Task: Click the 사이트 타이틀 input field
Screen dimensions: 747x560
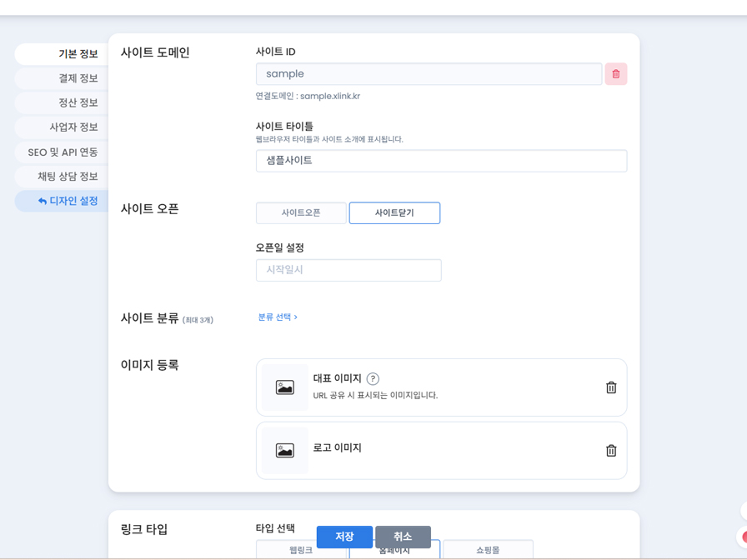Action: (441, 161)
